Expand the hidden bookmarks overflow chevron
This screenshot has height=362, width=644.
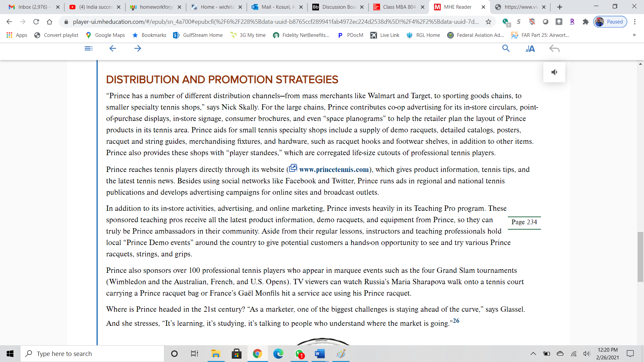coord(634,35)
